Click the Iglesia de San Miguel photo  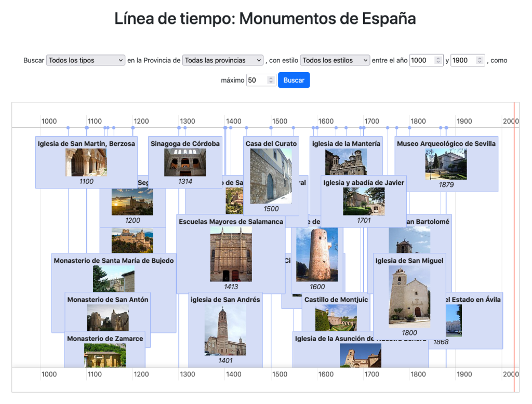click(409, 296)
